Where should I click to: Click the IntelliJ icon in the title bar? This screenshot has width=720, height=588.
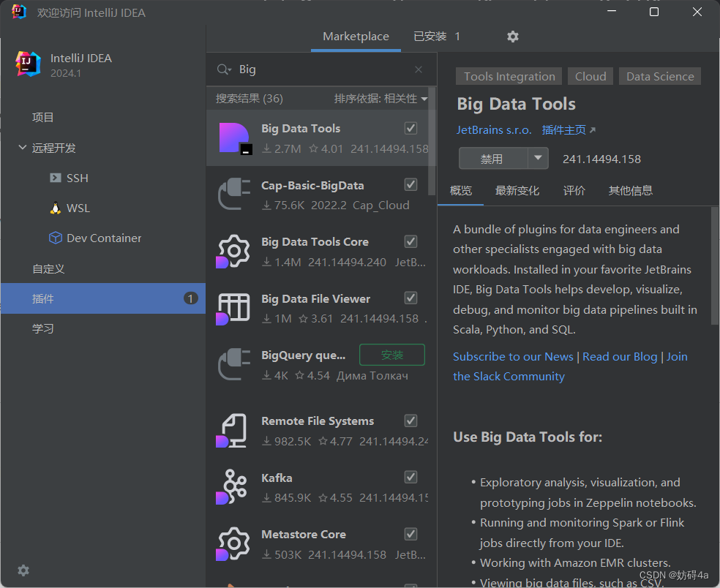(19, 12)
